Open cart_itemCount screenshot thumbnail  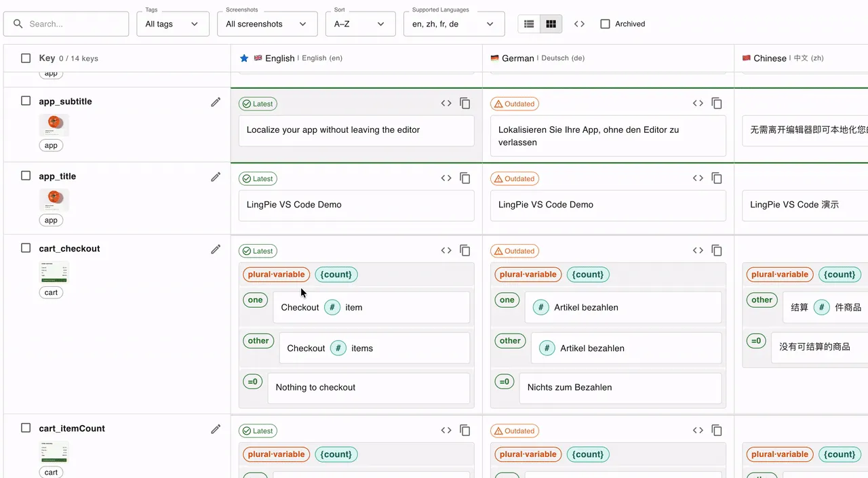(54, 452)
